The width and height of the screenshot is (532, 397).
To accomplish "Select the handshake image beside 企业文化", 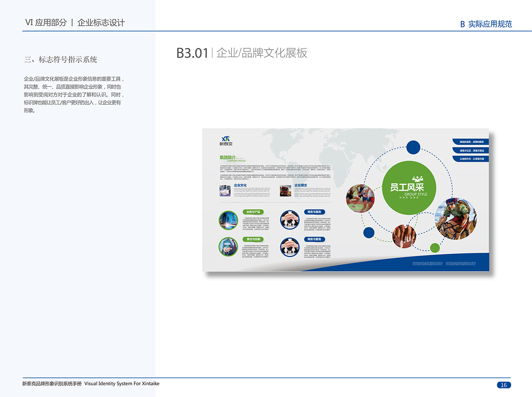I will pyautogui.click(x=225, y=191).
